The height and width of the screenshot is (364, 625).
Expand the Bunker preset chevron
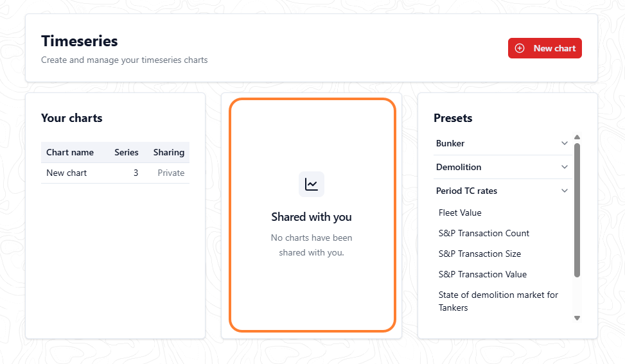[565, 143]
